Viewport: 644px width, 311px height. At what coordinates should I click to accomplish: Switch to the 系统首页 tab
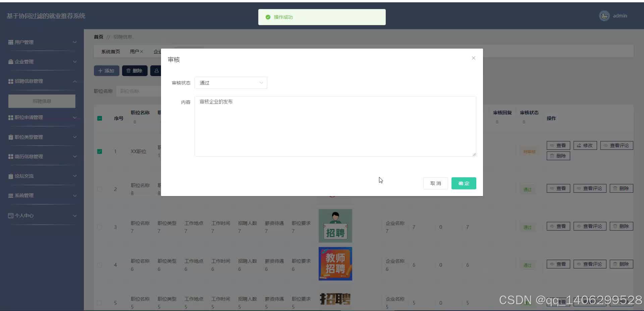click(x=111, y=52)
